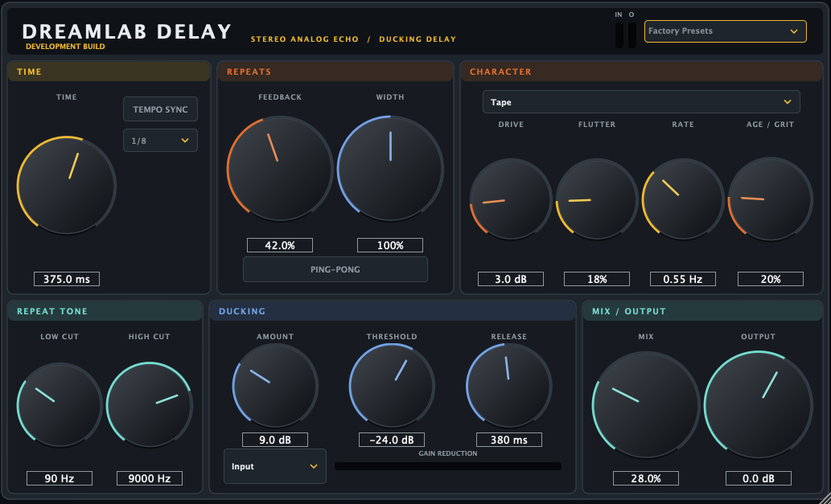The image size is (831, 504).
Task: Click the FLUTTER knob
Action: click(597, 199)
